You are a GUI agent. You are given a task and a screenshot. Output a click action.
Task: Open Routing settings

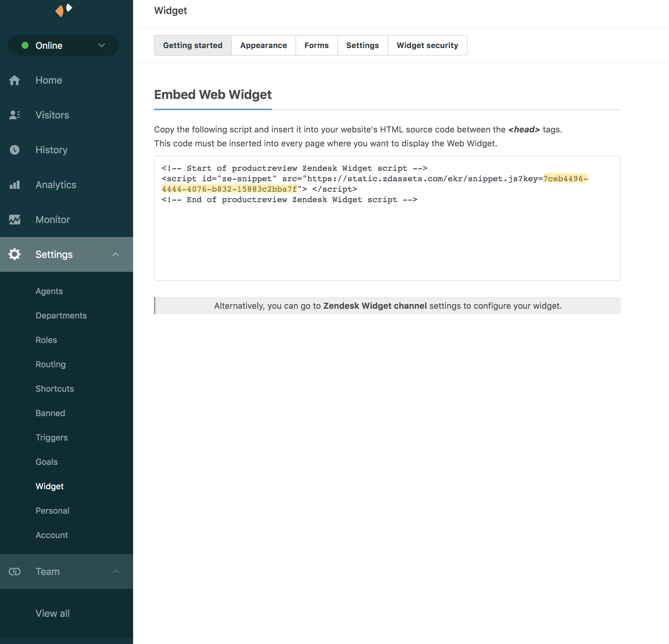coord(51,365)
